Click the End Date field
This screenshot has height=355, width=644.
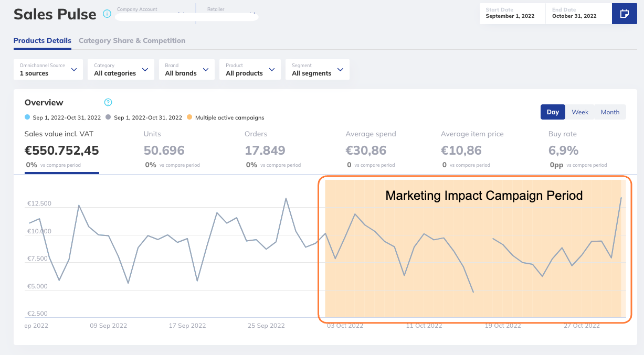[578, 14]
